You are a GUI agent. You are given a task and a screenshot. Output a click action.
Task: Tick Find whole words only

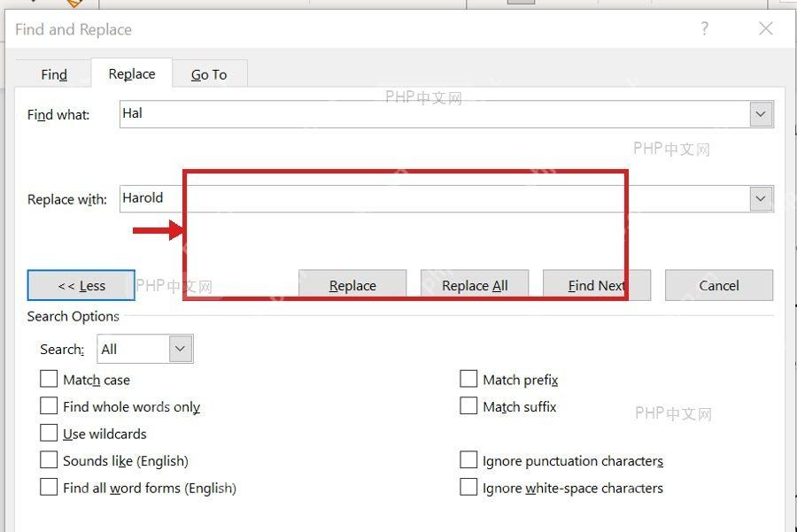point(49,406)
